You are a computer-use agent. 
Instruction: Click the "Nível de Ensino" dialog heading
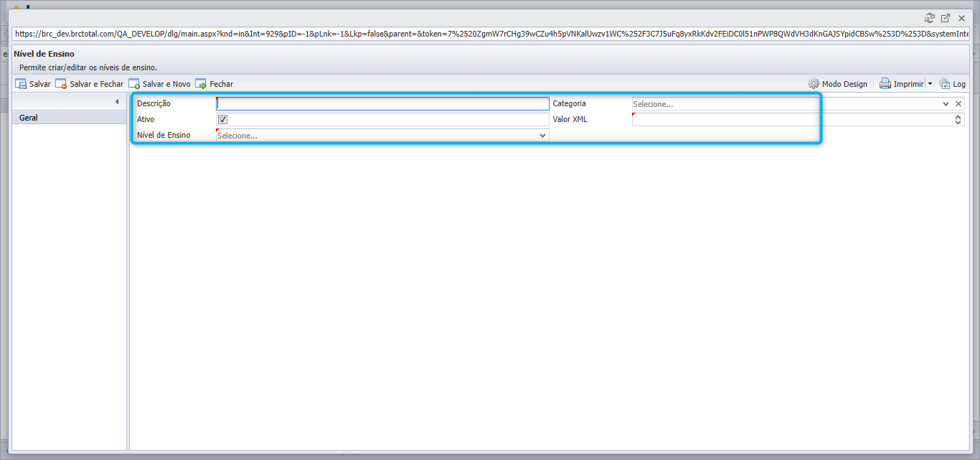coord(44,54)
